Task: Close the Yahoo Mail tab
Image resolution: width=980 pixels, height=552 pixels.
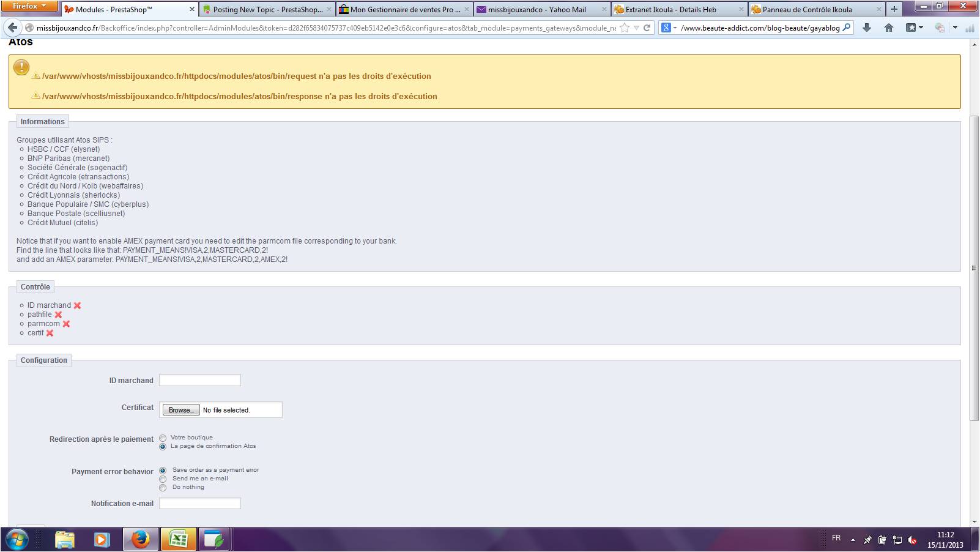Action: pos(604,9)
